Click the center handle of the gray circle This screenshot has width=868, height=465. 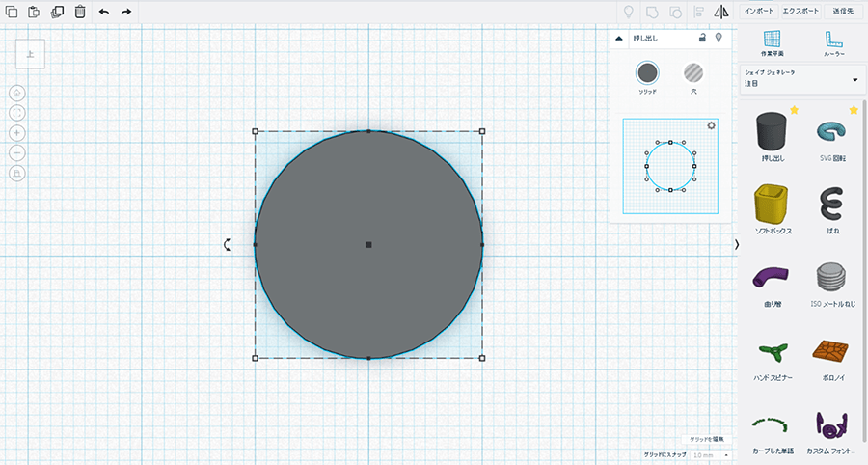368,245
